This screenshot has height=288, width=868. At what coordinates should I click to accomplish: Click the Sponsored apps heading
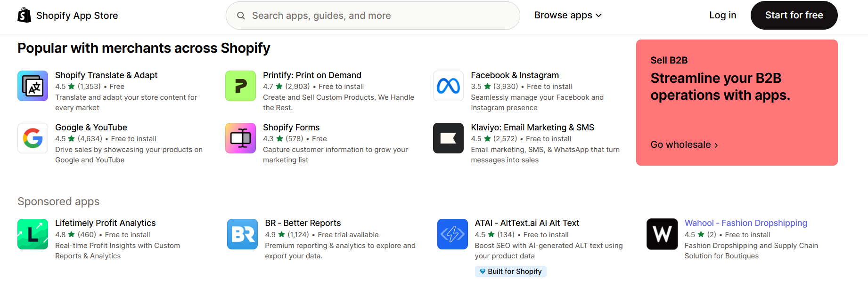click(x=58, y=201)
